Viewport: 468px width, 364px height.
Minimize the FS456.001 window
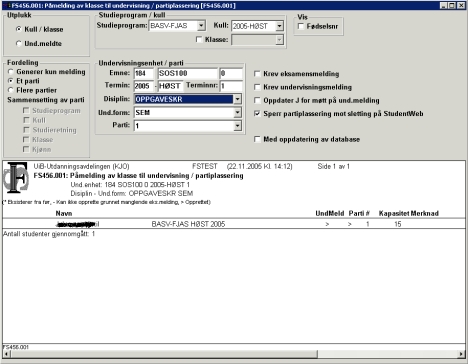point(443,6)
